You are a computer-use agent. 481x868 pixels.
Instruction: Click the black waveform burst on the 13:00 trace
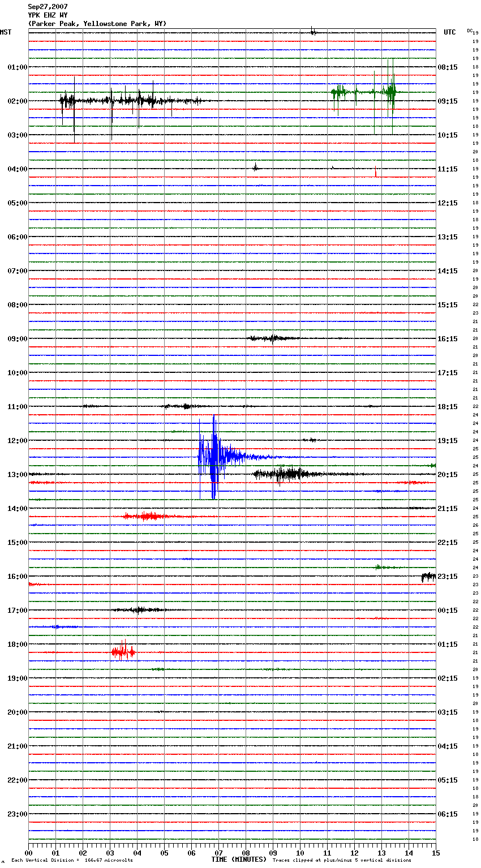coord(289,474)
